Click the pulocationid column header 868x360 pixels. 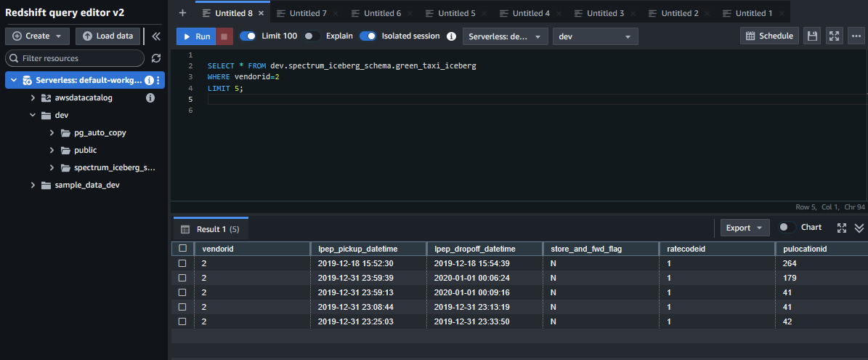822,249
